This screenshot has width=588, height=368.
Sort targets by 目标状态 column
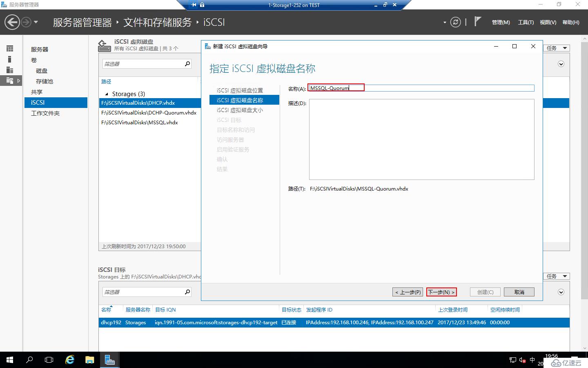point(292,310)
